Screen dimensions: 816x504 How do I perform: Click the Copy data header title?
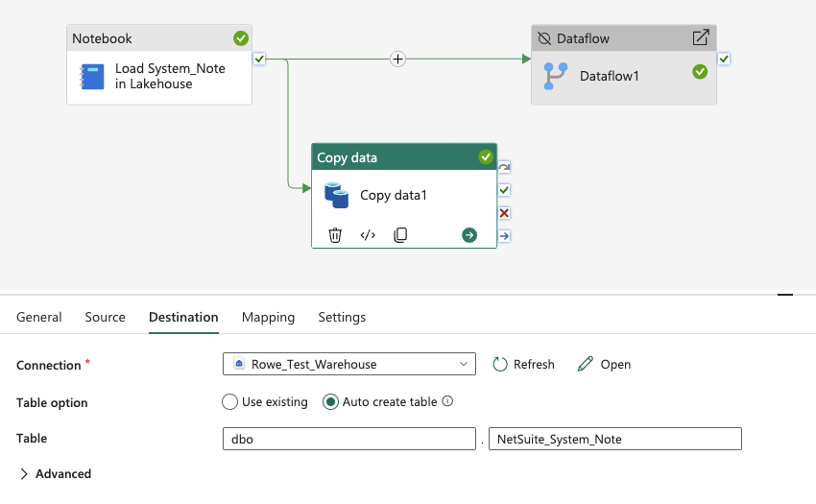pos(348,157)
